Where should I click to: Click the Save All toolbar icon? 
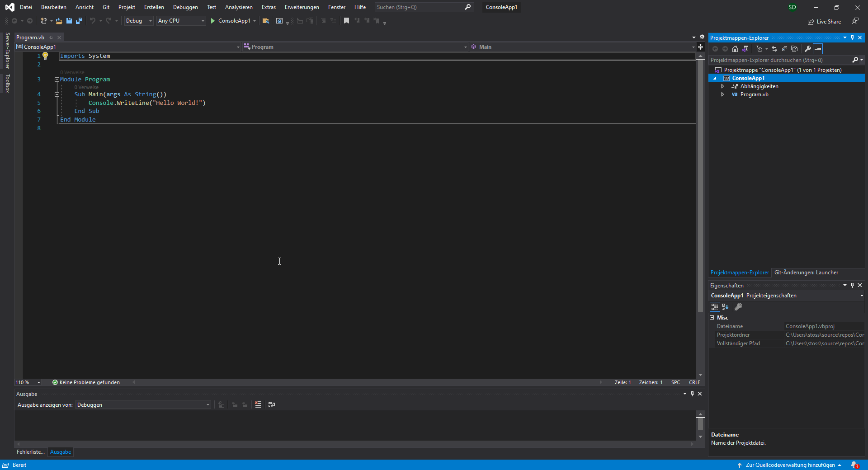tap(79, 21)
